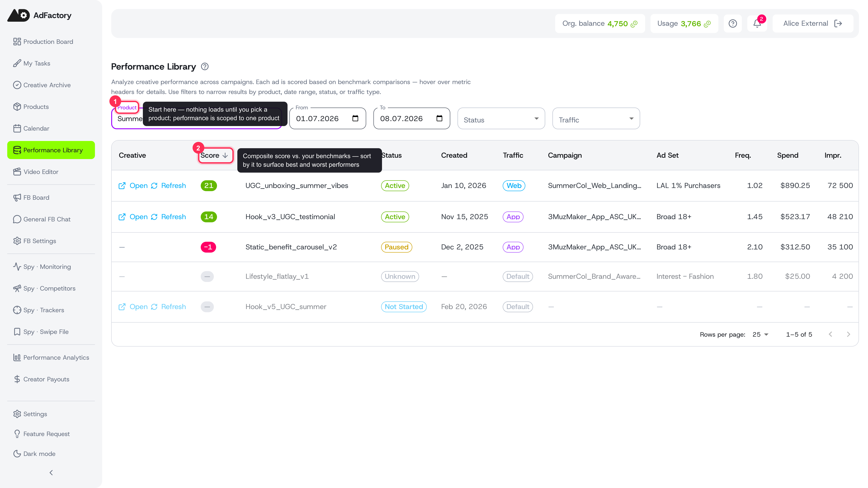Click the Spend column header
Image resolution: width=868 pixels, height=488 pixels.
[788, 155]
